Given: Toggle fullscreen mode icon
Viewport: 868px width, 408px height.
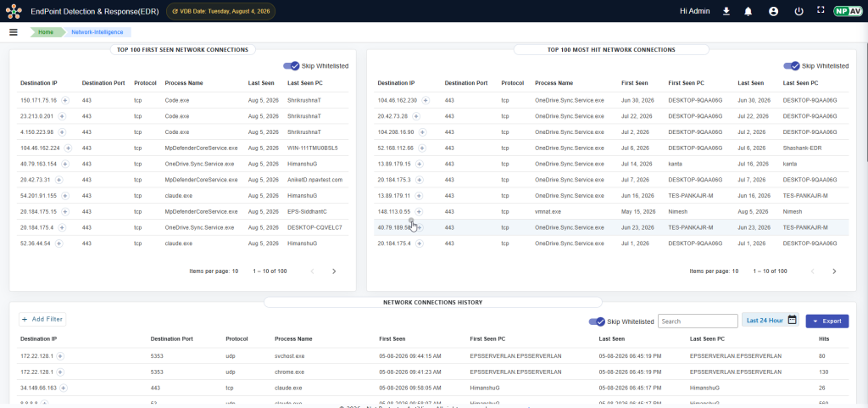Looking at the screenshot, I should coord(821,10).
